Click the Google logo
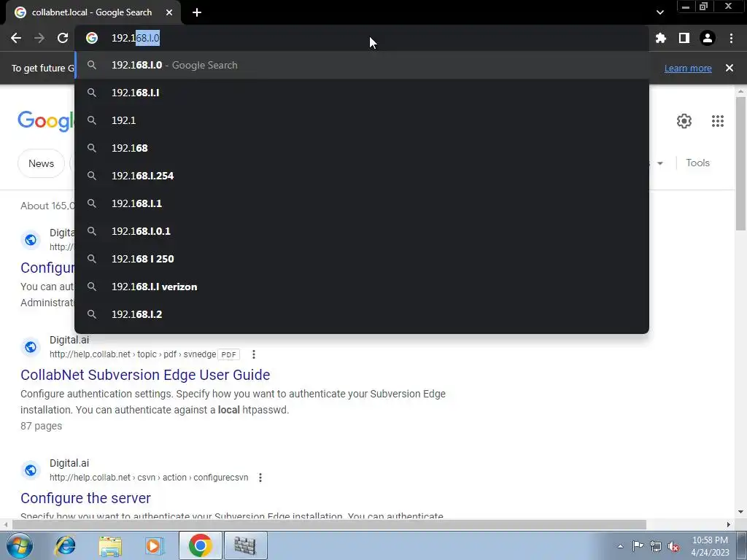 pyautogui.click(x=46, y=121)
